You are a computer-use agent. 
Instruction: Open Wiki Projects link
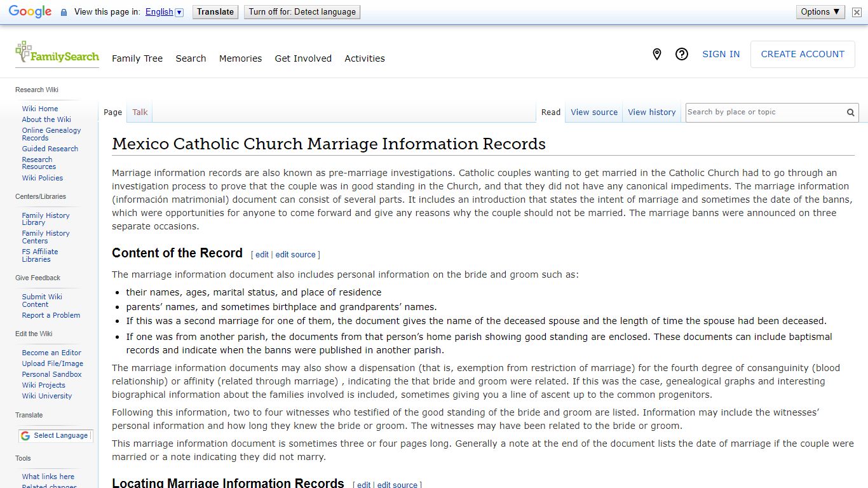(44, 385)
